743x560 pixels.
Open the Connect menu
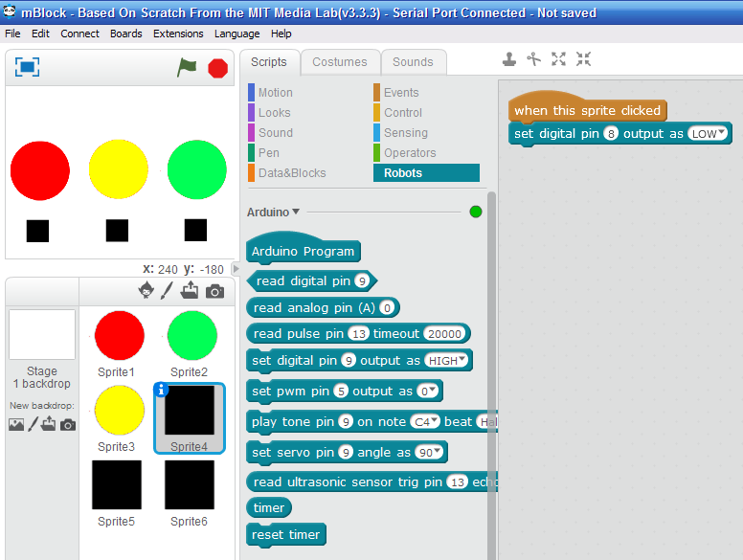coord(79,34)
